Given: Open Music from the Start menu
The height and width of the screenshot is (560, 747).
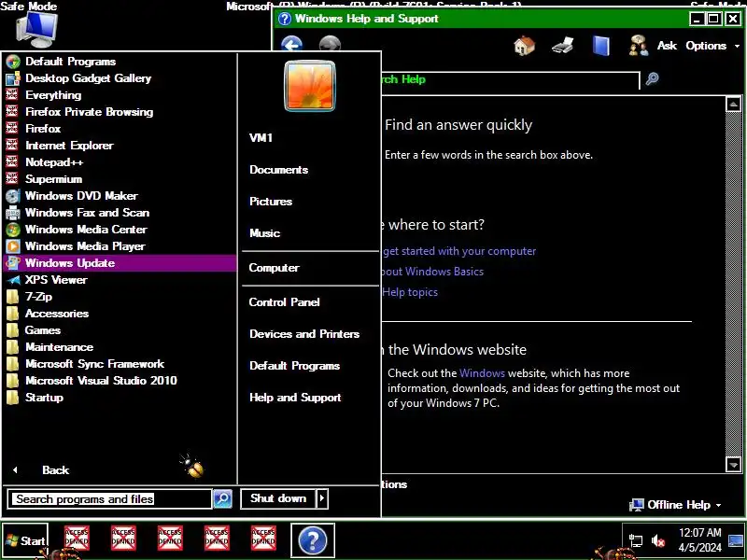Looking at the screenshot, I should click(264, 233).
